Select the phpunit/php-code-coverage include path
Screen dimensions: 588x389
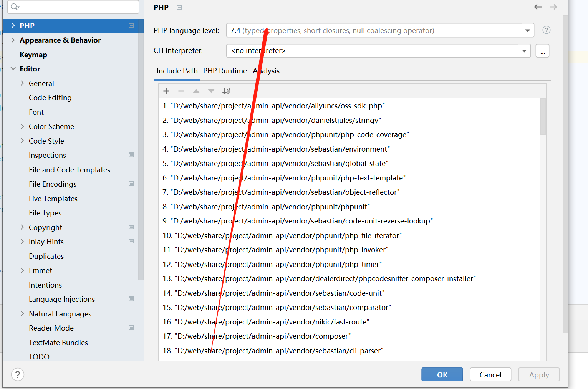[x=349, y=134]
